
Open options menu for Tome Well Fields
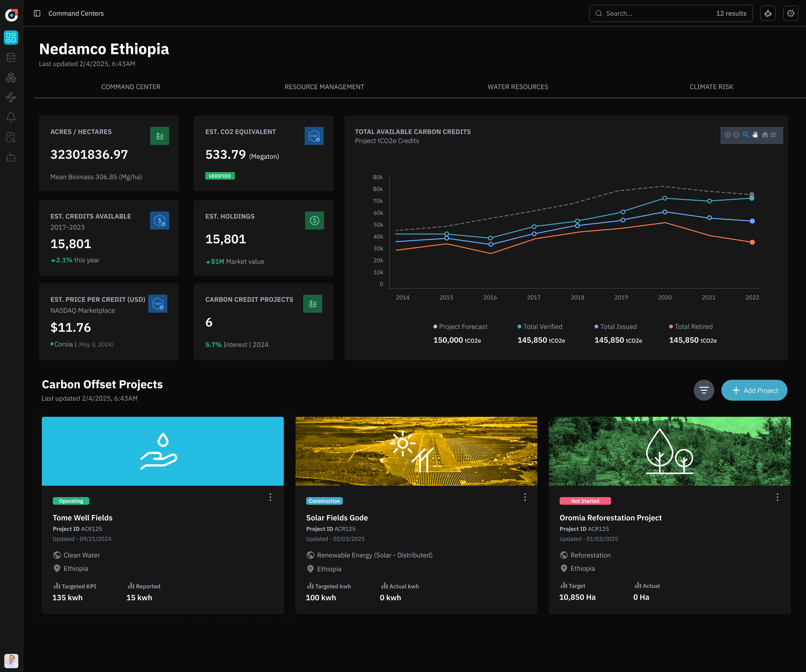click(x=270, y=497)
